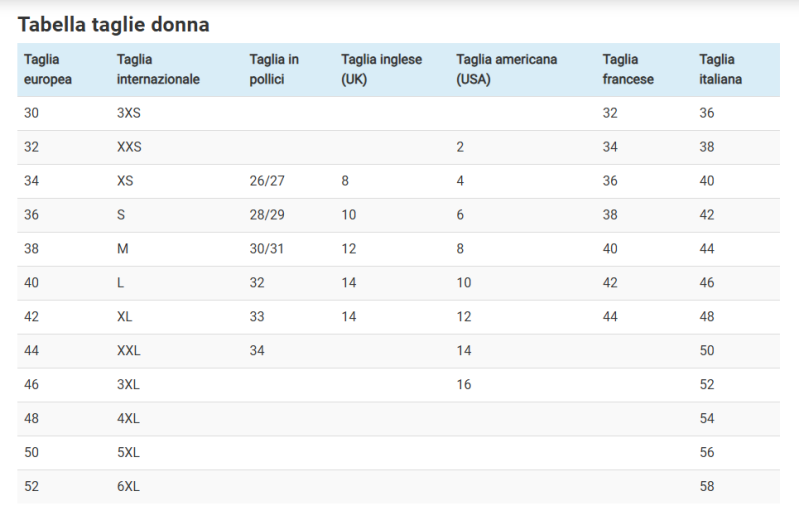Image resolution: width=799 pixels, height=520 pixels.
Task: Select the "Taglia italiana" column header
Action: pyautogui.click(x=720, y=69)
